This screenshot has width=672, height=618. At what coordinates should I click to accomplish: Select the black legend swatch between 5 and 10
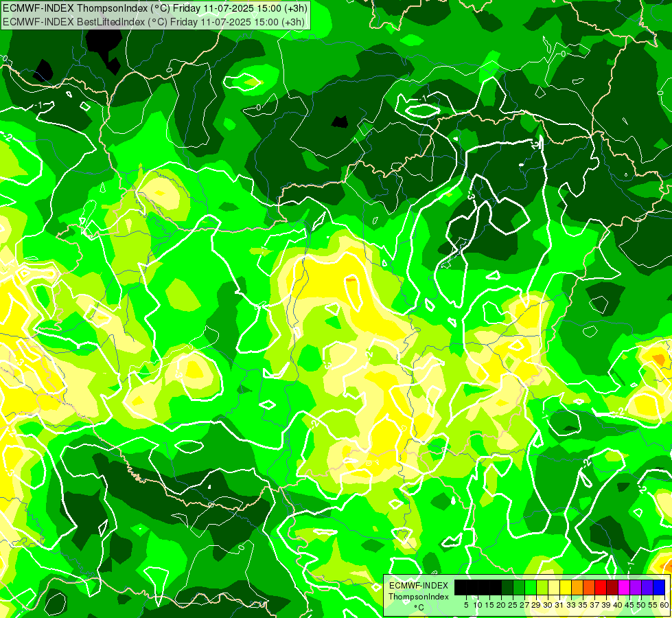(x=472, y=588)
